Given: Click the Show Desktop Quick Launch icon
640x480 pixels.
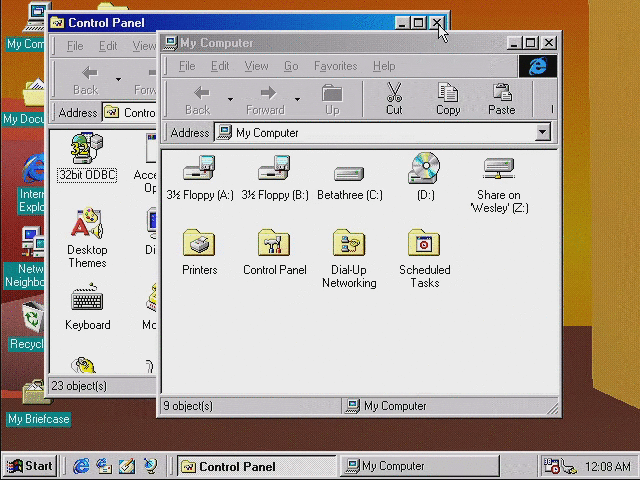Looking at the screenshot, I should [x=127, y=466].
